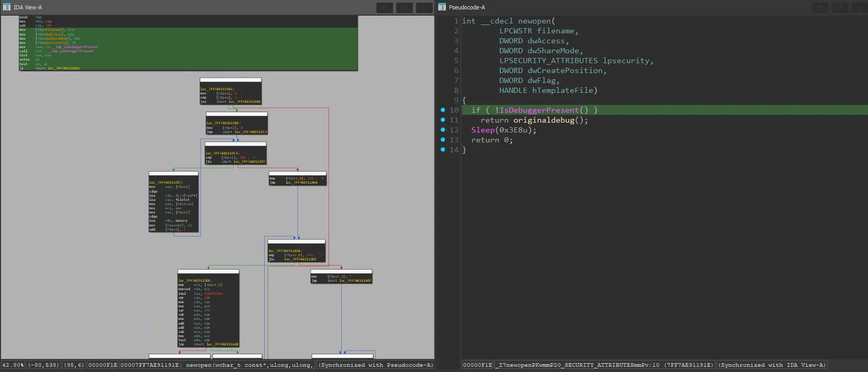The height and width of the screenshot is (372, 868).
Task: Click the hTemplateFile parameter on line 8
Action: (x=562, y=90)
